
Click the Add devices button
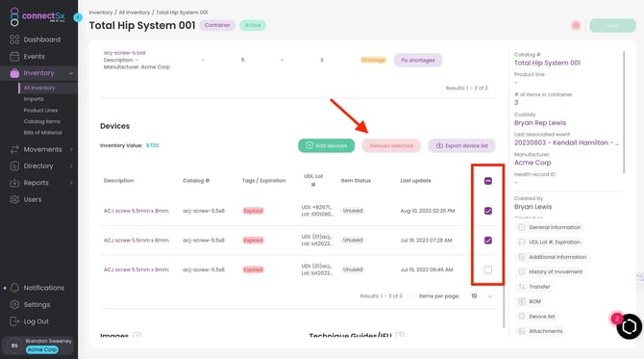pos(326,145)
